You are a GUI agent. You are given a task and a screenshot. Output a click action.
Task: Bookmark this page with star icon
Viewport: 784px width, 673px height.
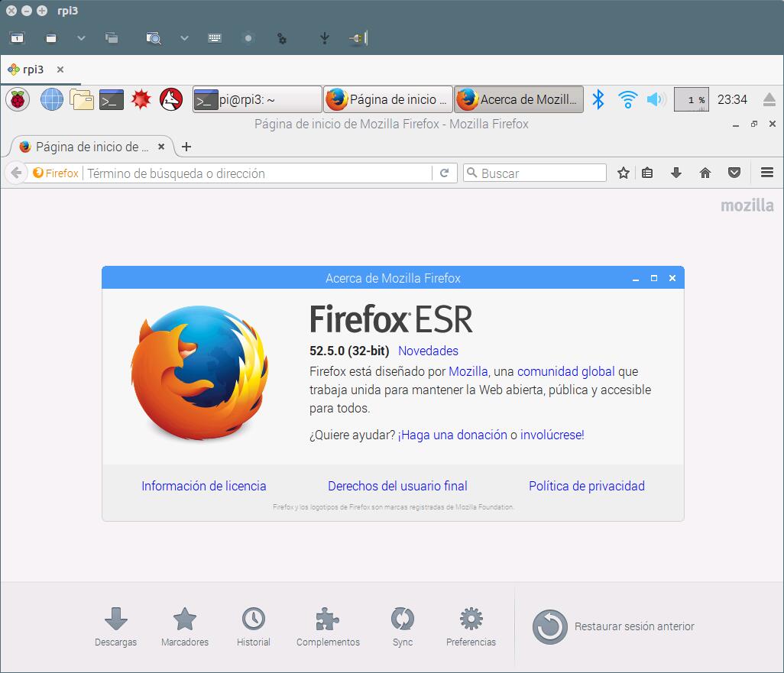624,173
